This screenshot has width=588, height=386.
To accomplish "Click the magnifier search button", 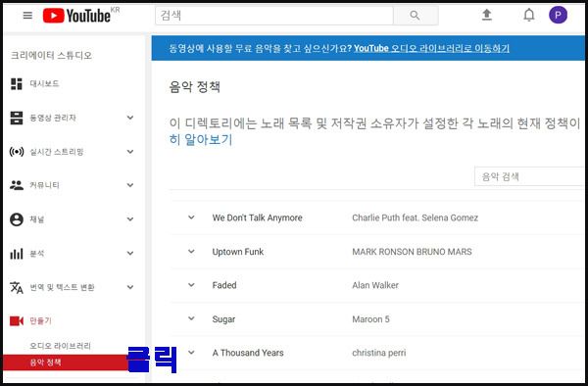I will point(416,16).
